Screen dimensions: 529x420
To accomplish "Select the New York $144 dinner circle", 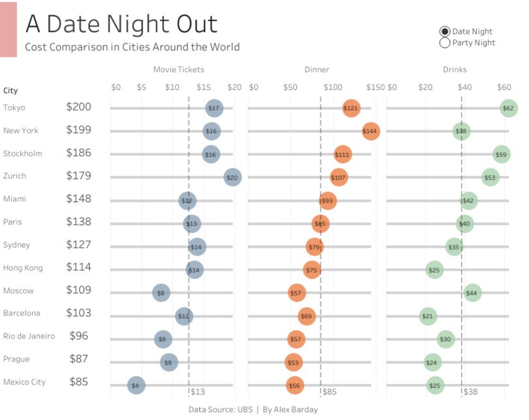I will [x=371, y=130].
